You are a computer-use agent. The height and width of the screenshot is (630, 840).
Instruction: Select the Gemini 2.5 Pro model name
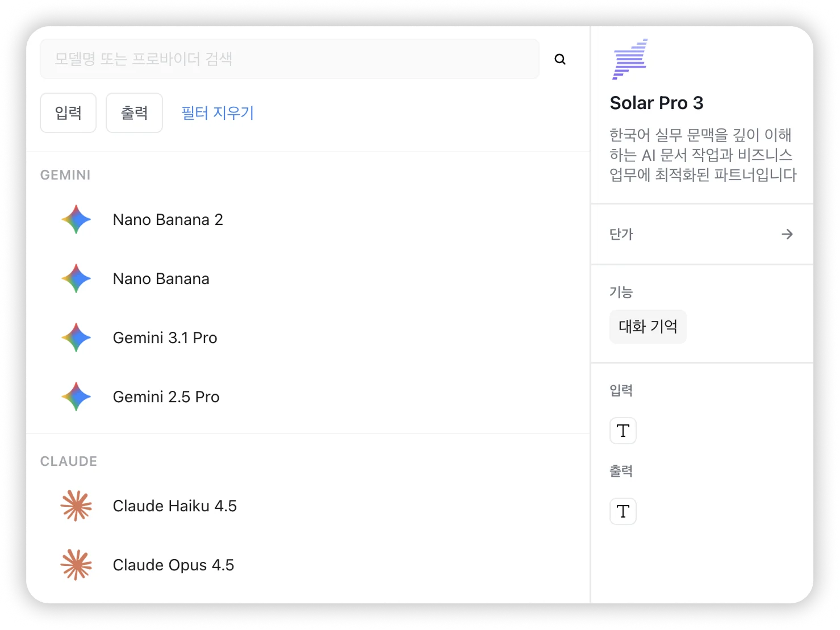[x=166, y=397]
